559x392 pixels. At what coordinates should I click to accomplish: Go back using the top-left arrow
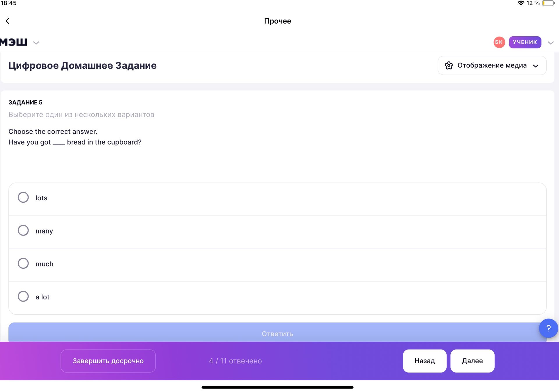pos(8,21)
